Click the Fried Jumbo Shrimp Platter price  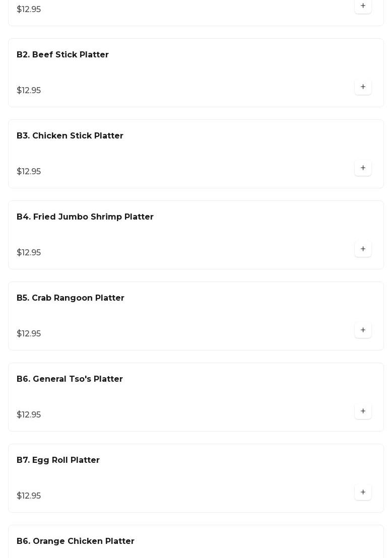point(29,253)
